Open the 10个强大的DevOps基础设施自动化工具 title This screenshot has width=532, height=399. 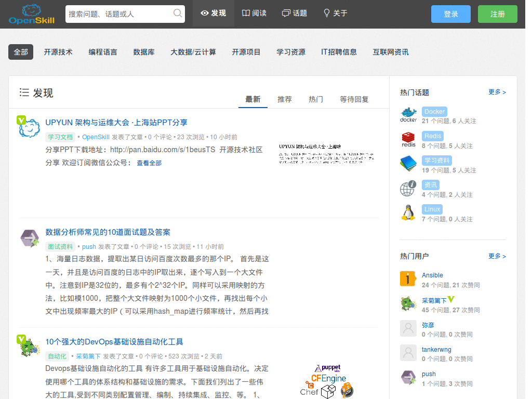114,342
